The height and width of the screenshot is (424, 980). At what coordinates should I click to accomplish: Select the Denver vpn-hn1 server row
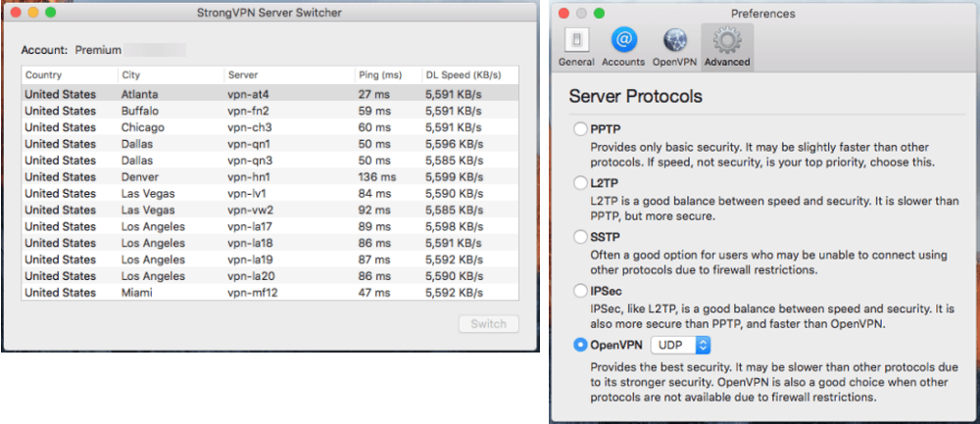pos(270,176)
